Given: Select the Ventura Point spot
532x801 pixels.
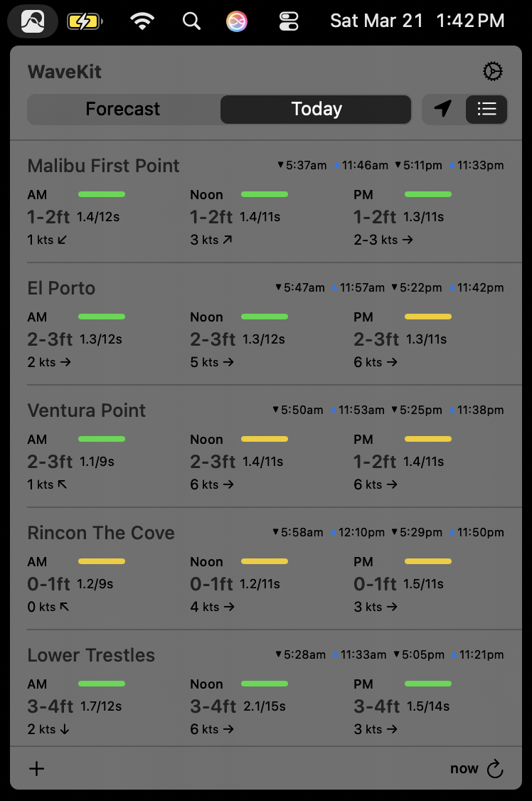Looking at the screenshot, I should 87,410.
